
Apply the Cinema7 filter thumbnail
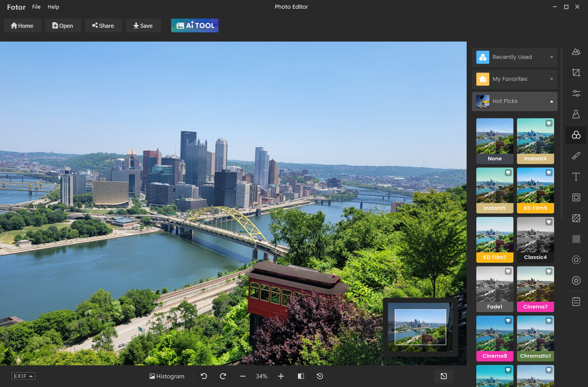point(535,286)
